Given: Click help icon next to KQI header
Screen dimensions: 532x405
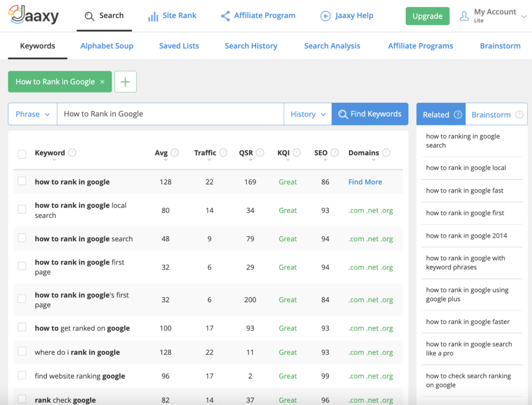Looking at the screenshot, I should click(297, 153).
